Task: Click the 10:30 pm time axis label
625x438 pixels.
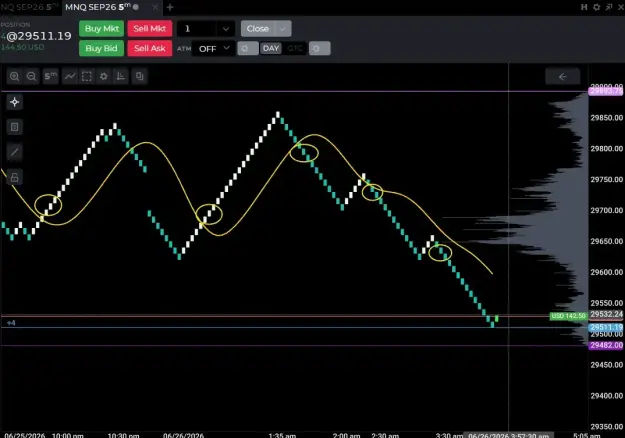Action: click(124, 435)
